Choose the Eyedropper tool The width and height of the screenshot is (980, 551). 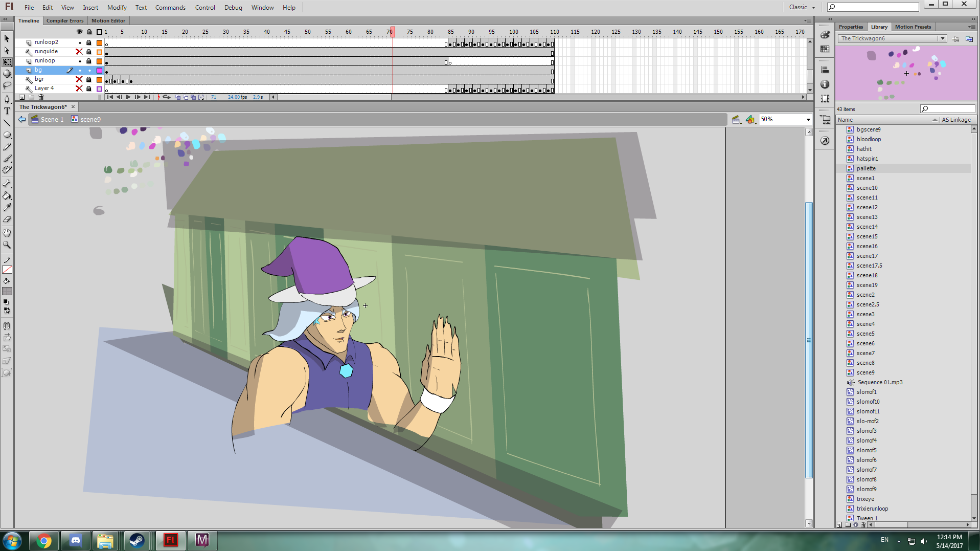7,208
